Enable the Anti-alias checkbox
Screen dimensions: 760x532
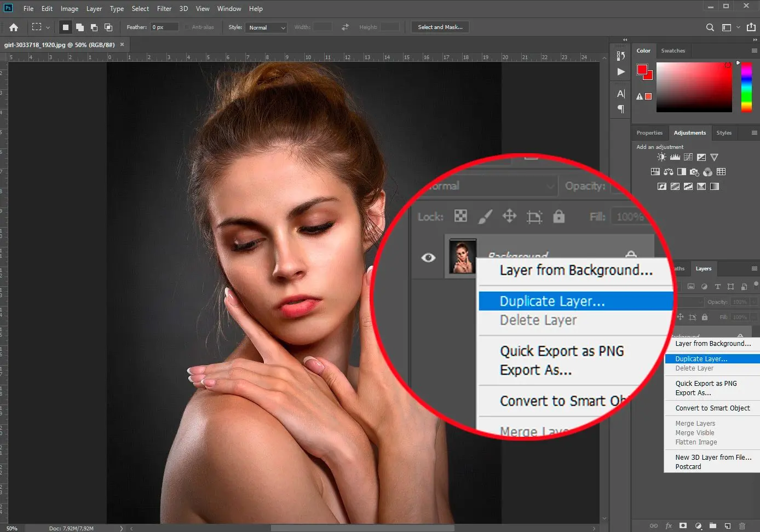click(x=186, y=27)
